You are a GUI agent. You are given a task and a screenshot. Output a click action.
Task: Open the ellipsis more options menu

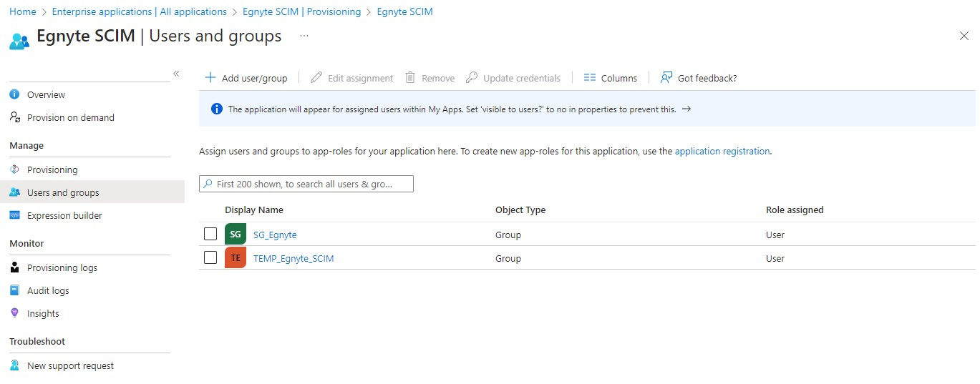[304, 36]
